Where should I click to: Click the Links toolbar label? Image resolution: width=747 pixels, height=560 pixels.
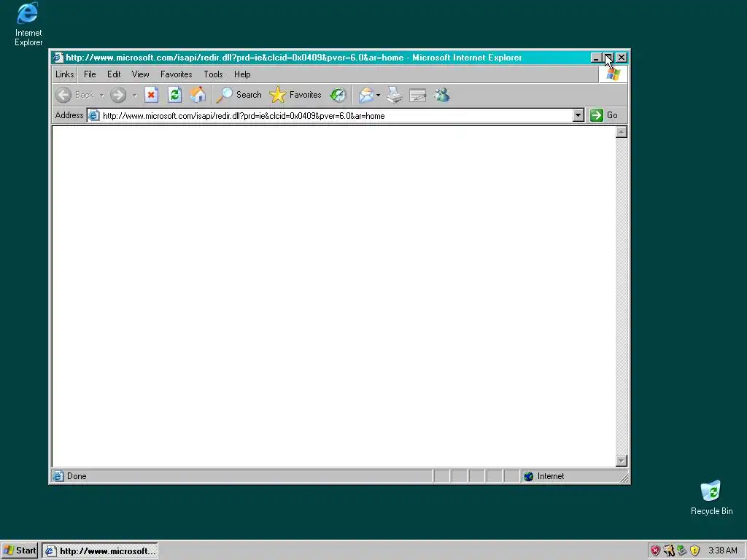coord(64,74)
